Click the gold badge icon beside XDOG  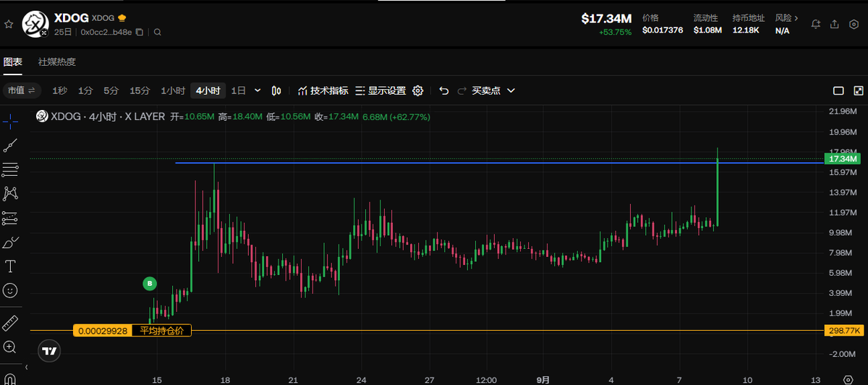click(122, 17)
